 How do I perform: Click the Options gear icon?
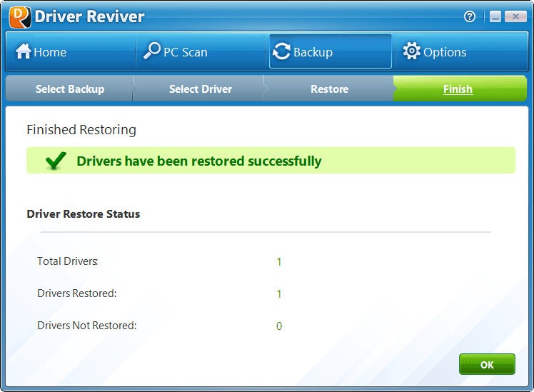tap(412, 51)
